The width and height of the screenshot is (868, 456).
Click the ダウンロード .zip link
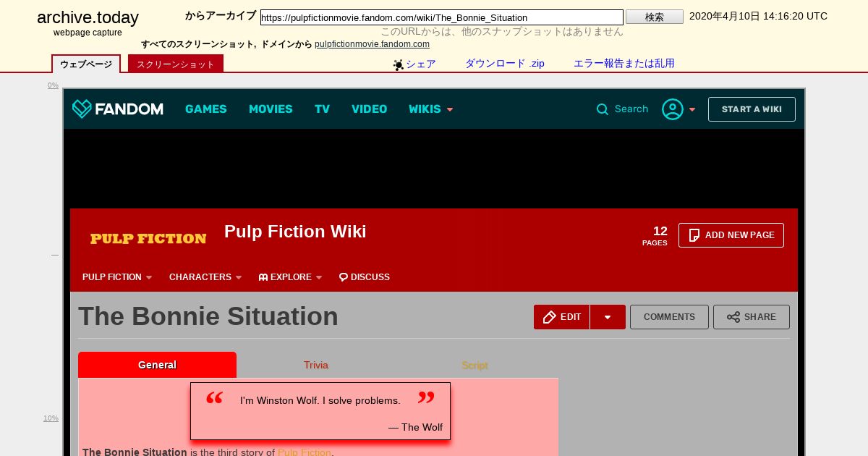(x=505, y=64)
